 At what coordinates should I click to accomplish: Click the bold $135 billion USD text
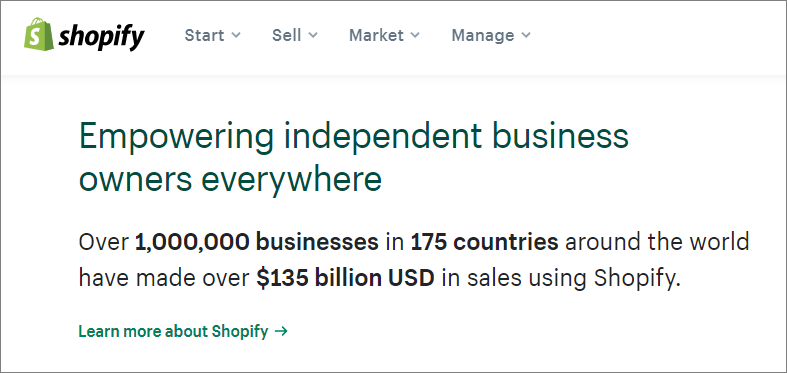(345, 279)
